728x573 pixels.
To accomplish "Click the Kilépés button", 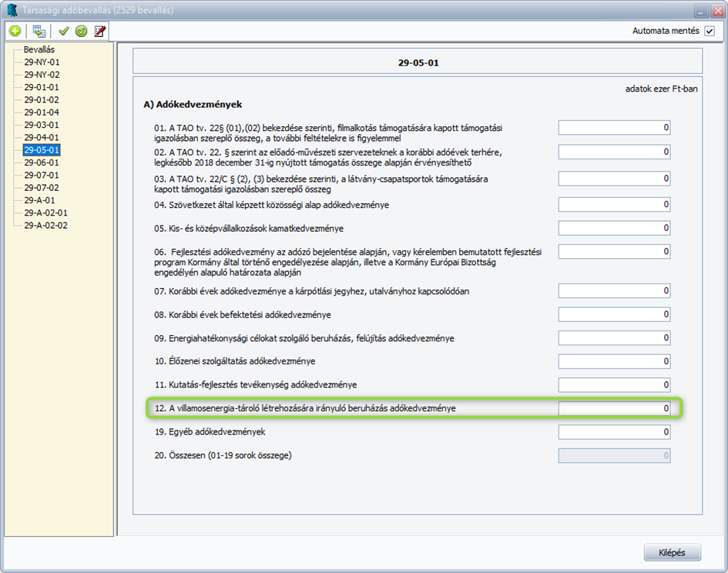I will pyautogui.click(x=673, y=552).
